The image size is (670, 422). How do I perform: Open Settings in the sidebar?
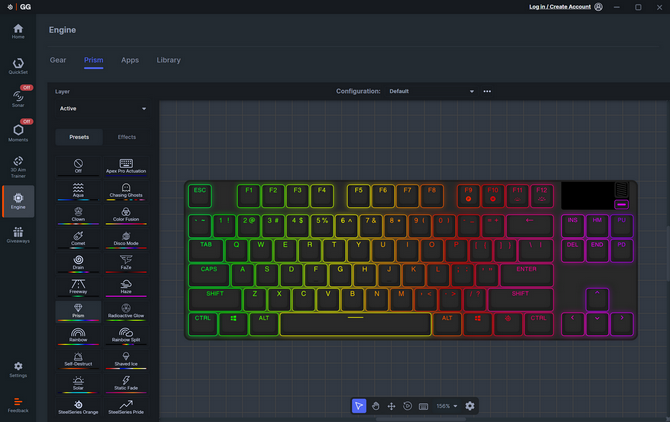tap(18, 369)
